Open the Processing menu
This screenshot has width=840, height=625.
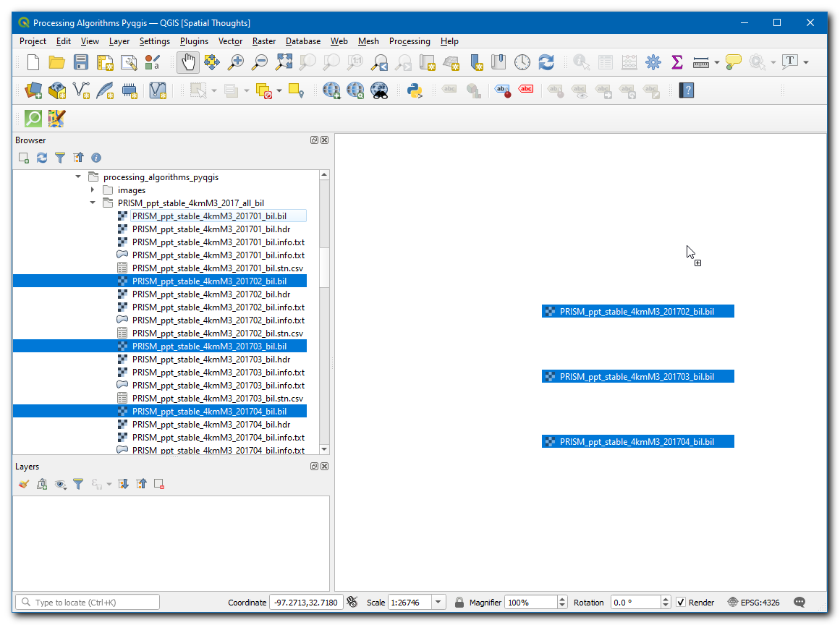click(409, 41)
